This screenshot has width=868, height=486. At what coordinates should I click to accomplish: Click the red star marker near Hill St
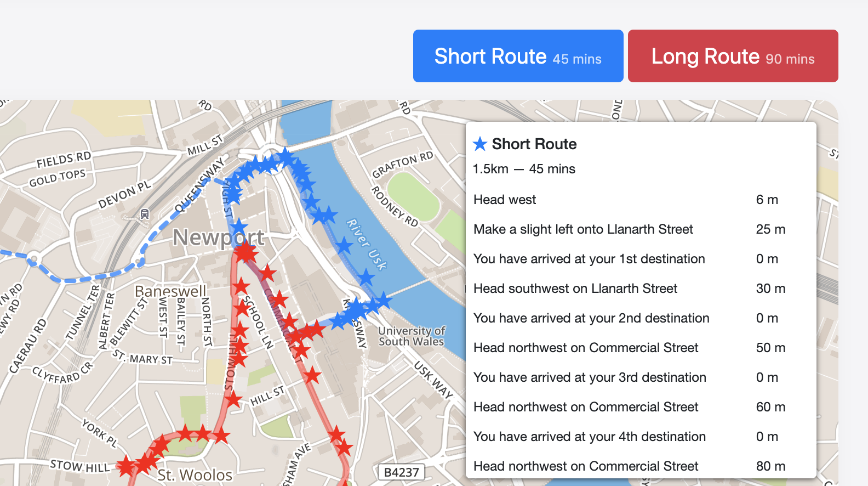[234, 399]
